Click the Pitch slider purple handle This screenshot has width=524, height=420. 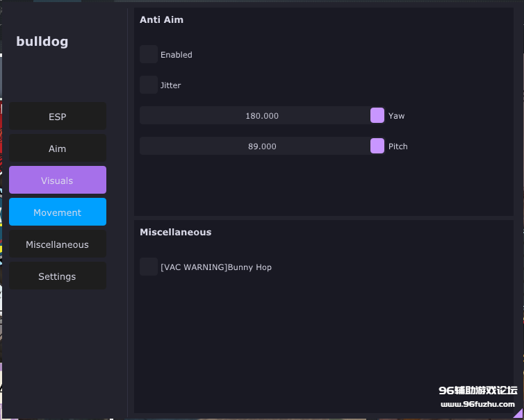pyautogui.click(x=377, y=146)
